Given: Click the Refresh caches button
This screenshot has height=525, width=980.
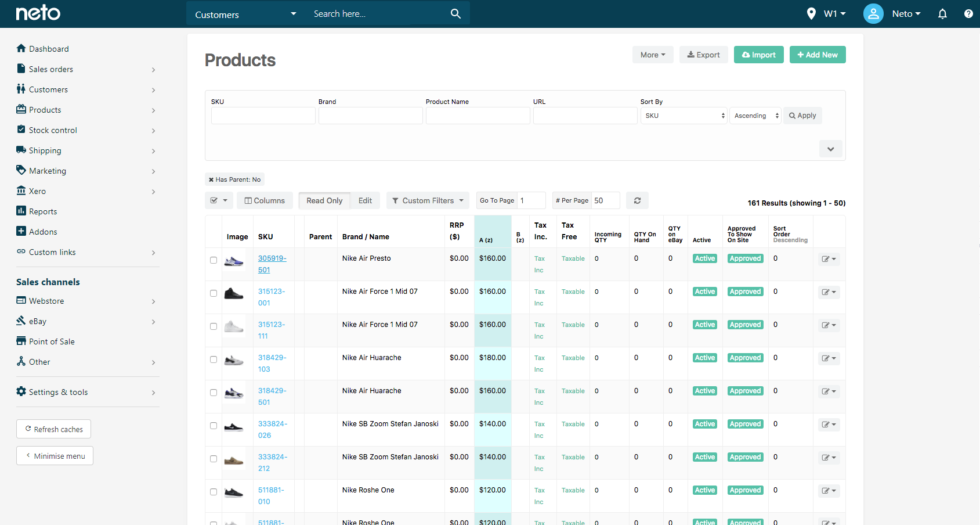Looking at the screenshot, I should click(x=53, y=429).
